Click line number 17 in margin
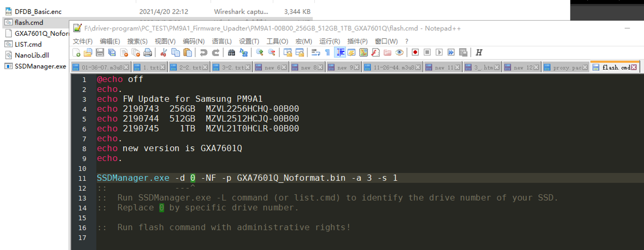This screenshot has width=644, height=250. coord(82,238)
